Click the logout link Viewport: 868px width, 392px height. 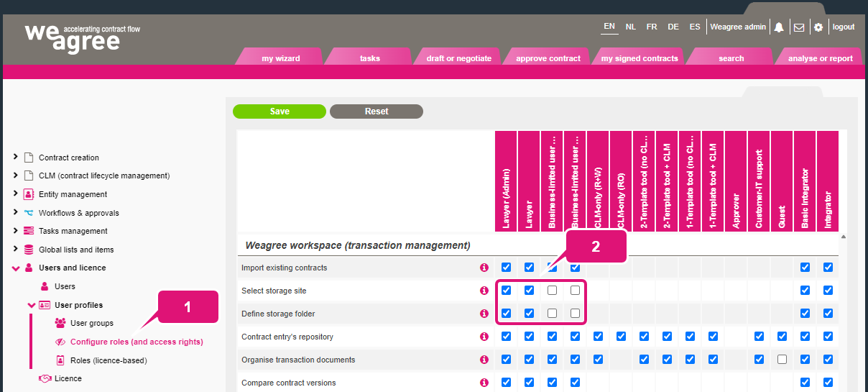843,27
